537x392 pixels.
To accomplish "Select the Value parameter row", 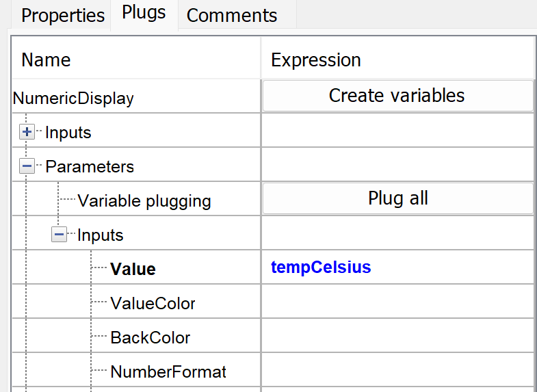I will coord(133,269).
